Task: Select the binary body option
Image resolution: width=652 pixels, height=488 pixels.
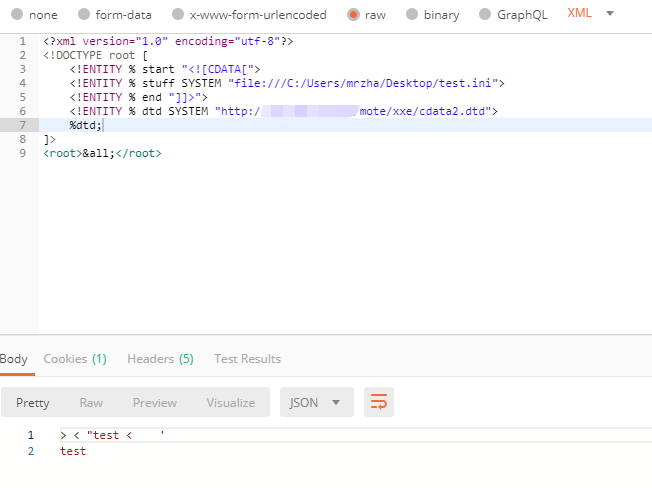Action: pyautogui.click(x=412, y=15)
